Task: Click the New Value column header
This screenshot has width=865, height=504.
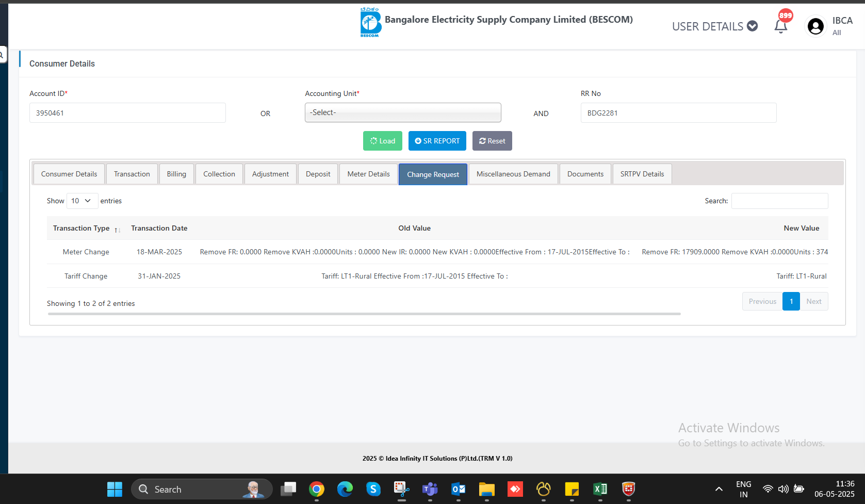Action: point(802,228)
